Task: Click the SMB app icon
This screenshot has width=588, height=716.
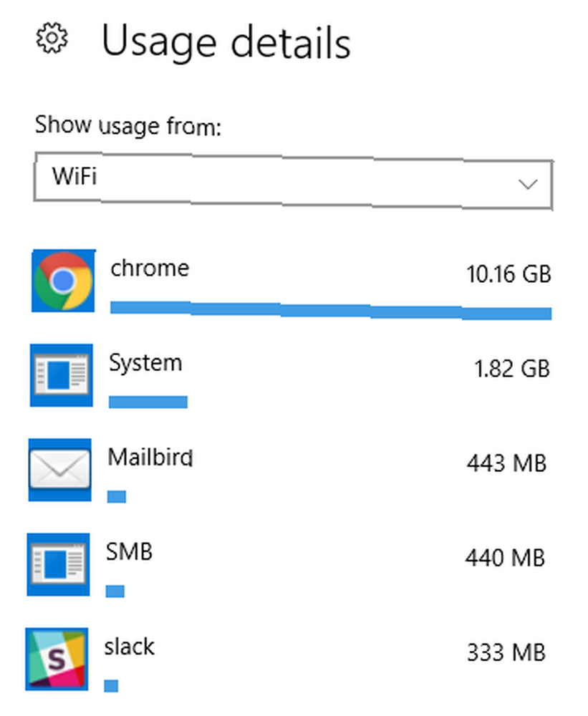Action: pos(59,564)
